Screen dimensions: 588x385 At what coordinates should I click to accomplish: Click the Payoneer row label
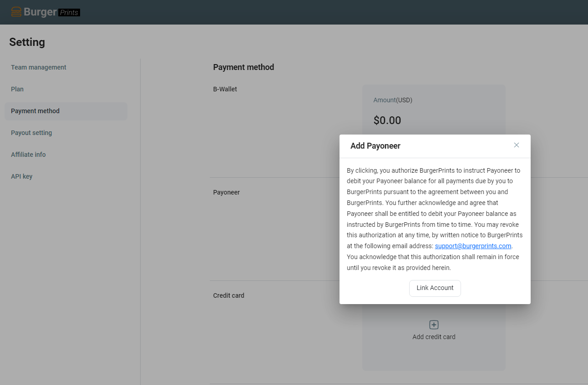click(x=226, y=192)
